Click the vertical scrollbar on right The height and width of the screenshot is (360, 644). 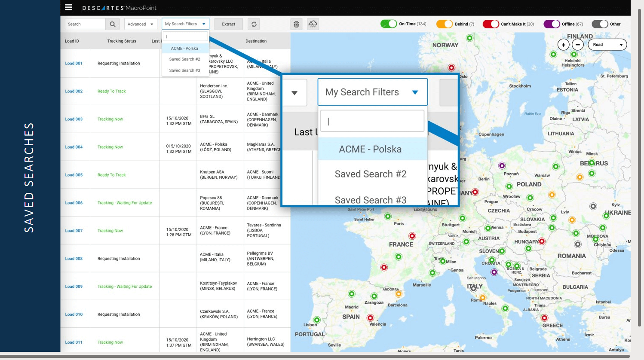(639, 168)
